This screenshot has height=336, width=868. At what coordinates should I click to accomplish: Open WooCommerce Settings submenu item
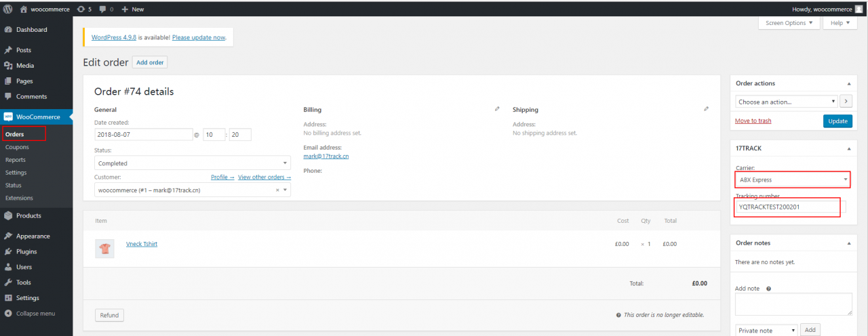pos(16,173)
